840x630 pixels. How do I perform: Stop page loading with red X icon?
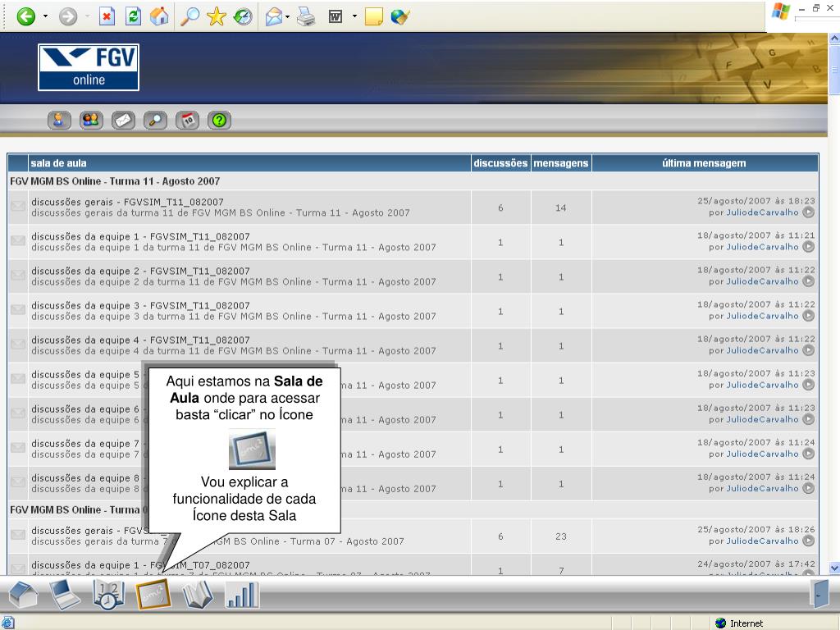tap(107, 16)
